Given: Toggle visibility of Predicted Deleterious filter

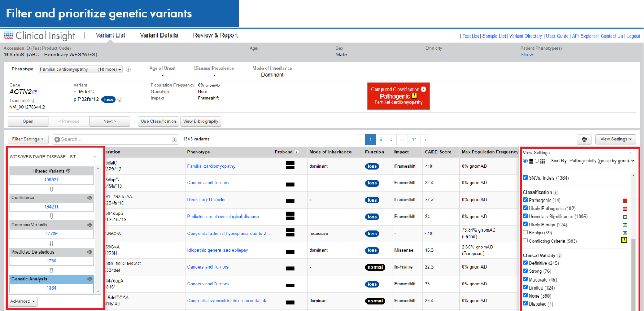Looking at the screenshot, I should (x=90, y=252).
